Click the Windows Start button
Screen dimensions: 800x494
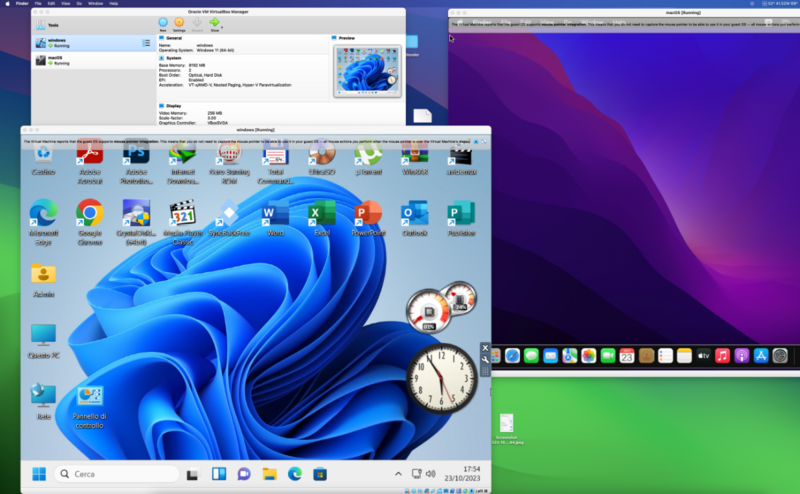click(39, 473)
